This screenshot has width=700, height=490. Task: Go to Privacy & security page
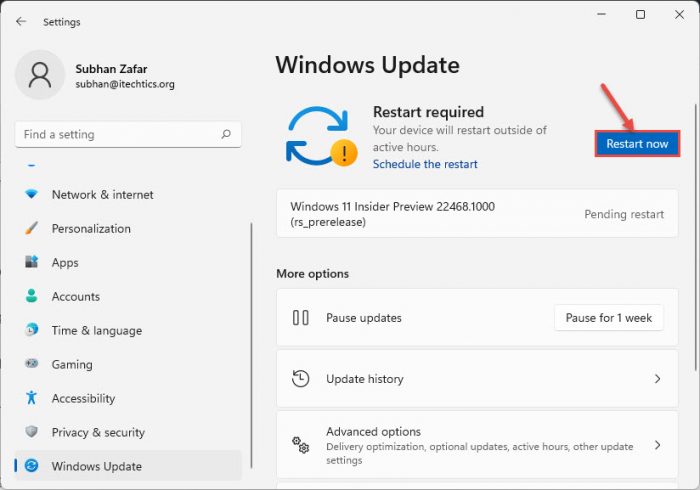point(128,432)
